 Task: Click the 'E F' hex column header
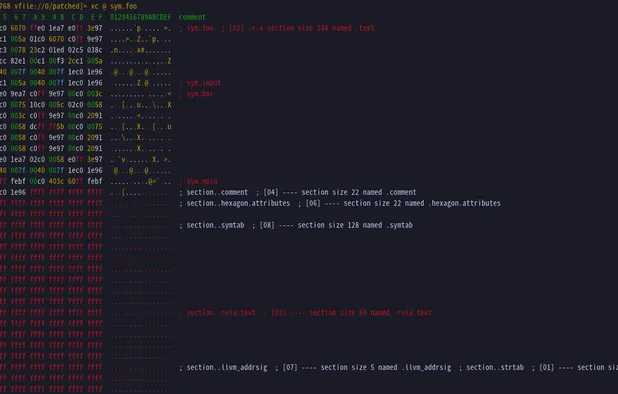click(97, 17)
